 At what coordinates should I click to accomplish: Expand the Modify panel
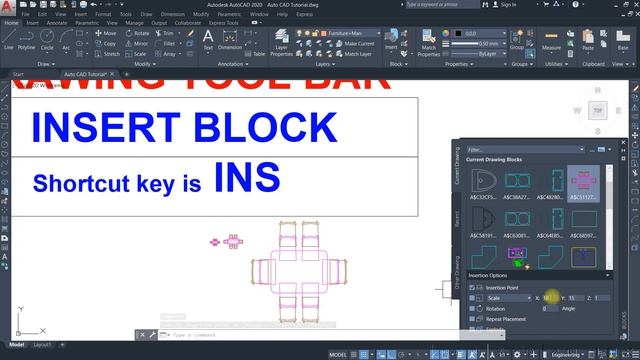click(144, 64)
